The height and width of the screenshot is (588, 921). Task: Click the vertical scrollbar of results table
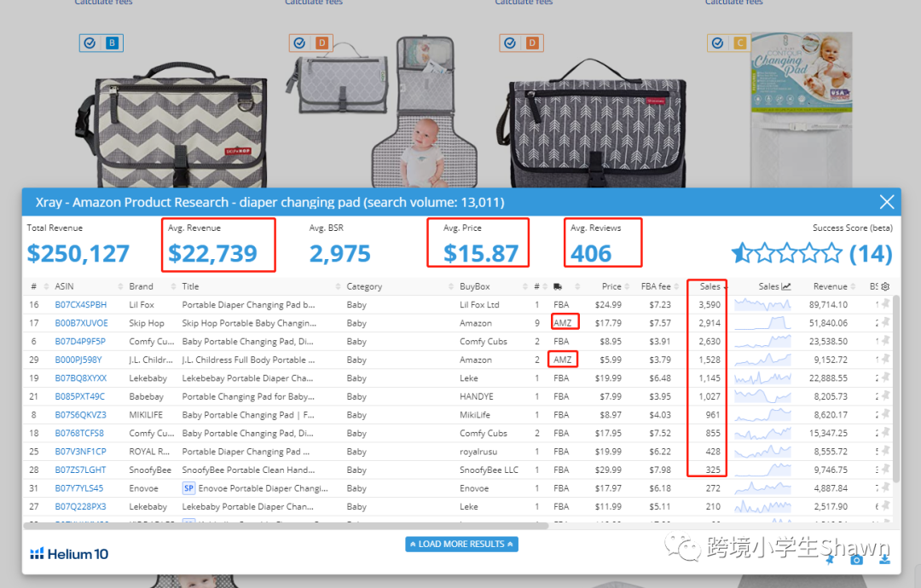click(896, 389)
